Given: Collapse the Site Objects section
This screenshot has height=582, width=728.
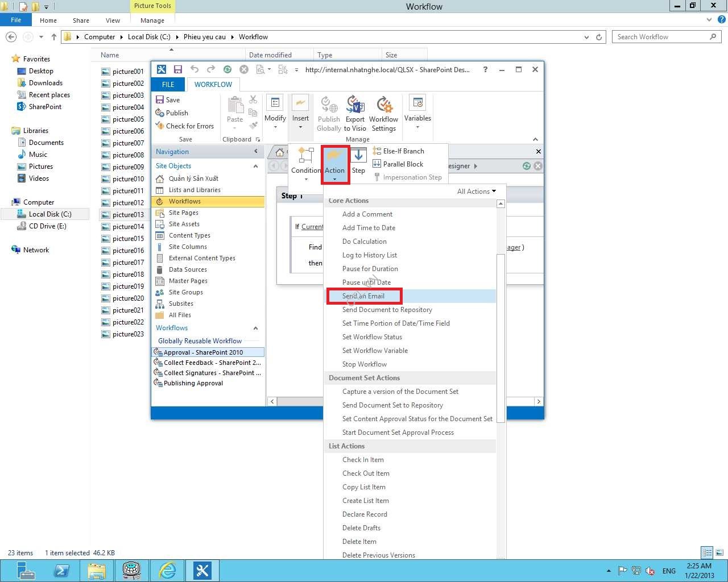Looking at the screenshot, I should (x=255, y=166).
